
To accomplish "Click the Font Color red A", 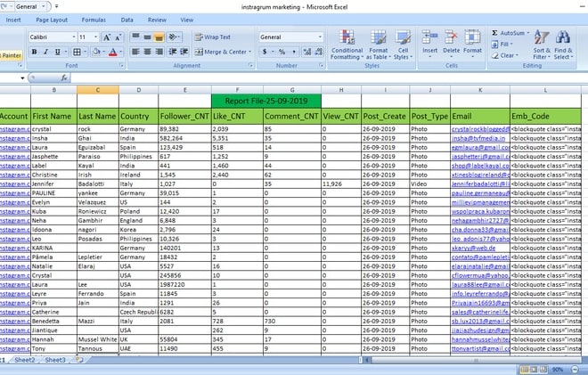I will pos(113,52).
